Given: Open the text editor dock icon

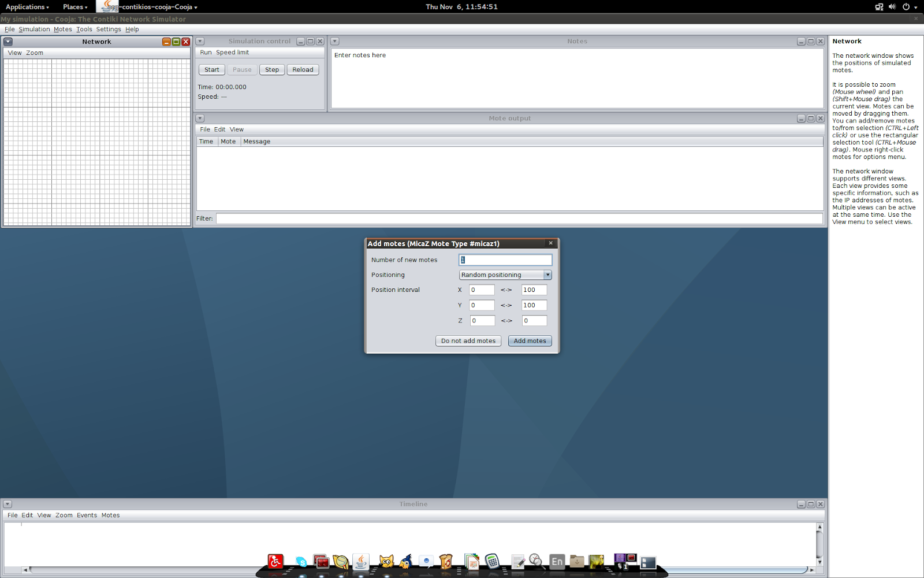Looking at the screenshot, I should click(x=518, y=561).
